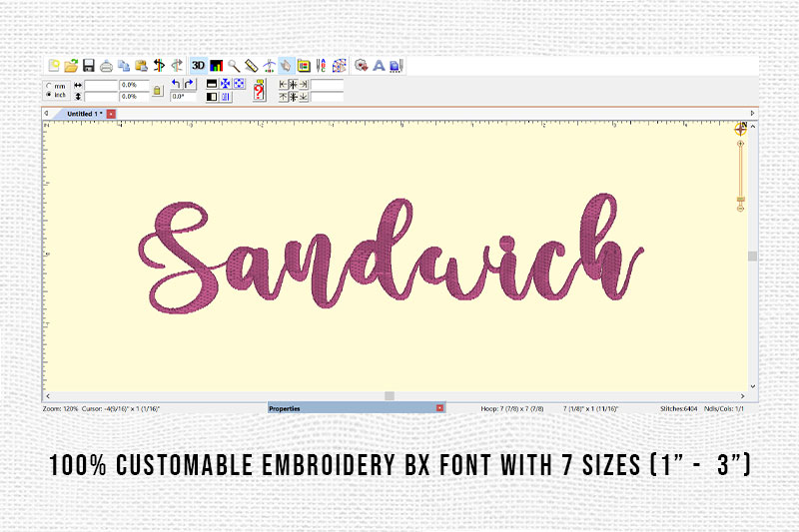This screenshot has width=799, height=532.
Task: Click the heart merge design icon
Action: (x=361, y=65)
